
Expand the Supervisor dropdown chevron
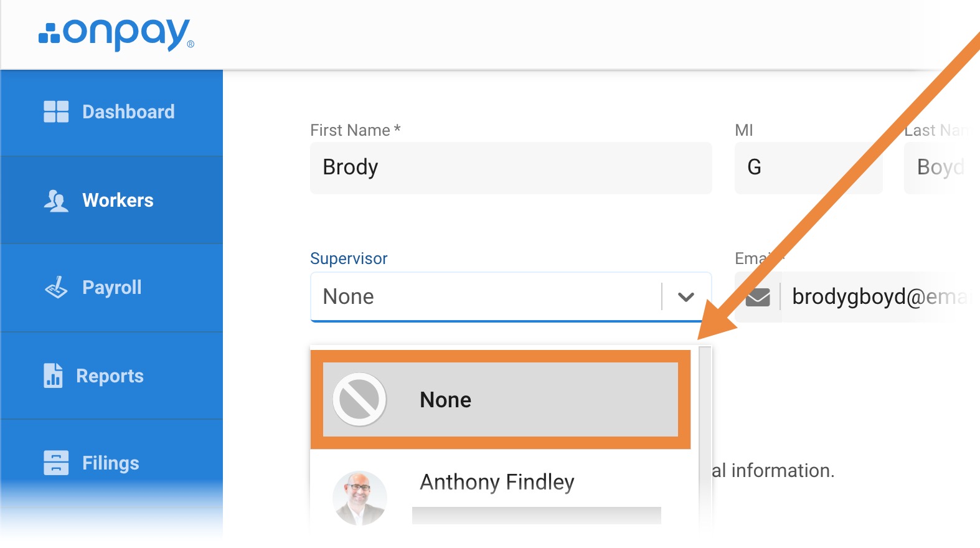[686, 297]
